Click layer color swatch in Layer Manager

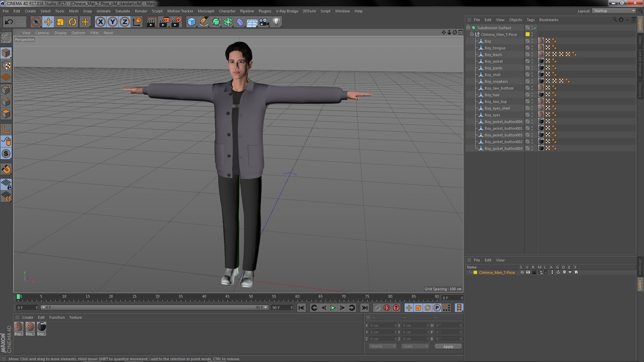tap(475, 273)
